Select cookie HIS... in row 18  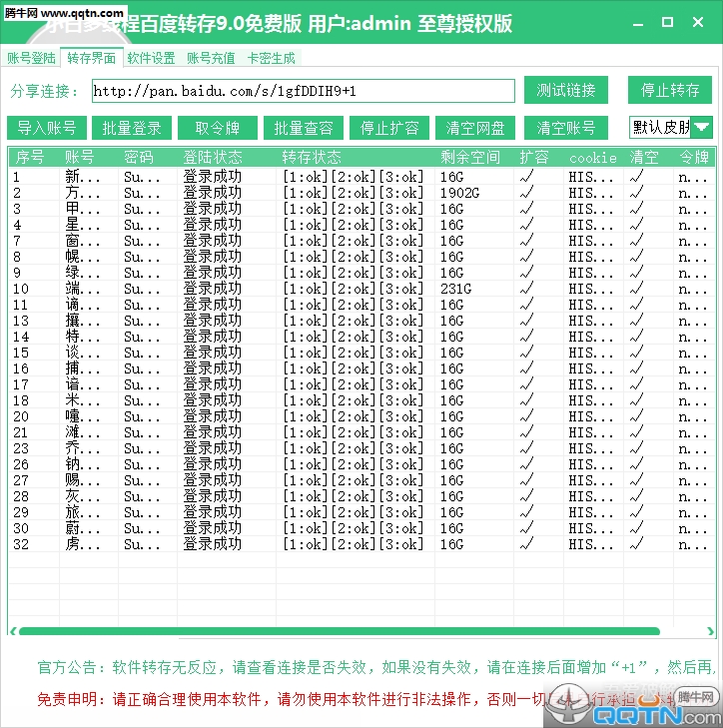[590, 400]
